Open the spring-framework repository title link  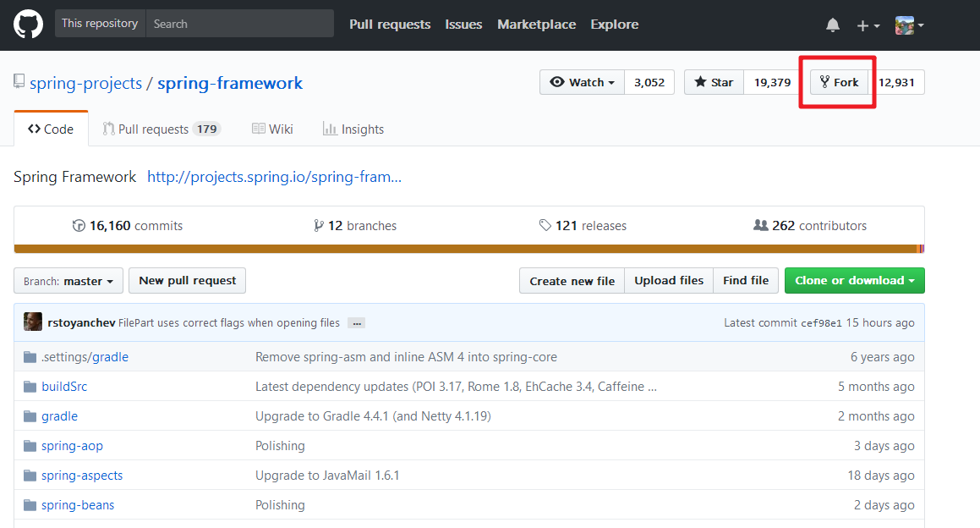coord(230,83)
